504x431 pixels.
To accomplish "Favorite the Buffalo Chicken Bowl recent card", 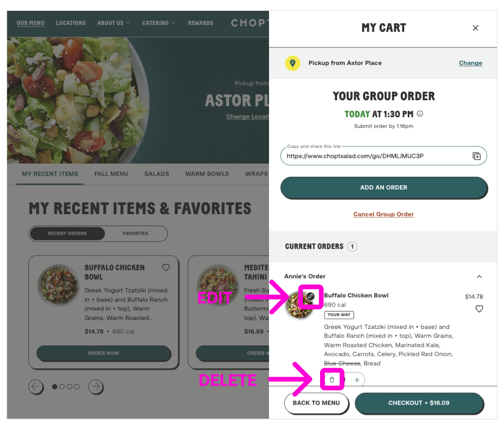I will point(166,267).
